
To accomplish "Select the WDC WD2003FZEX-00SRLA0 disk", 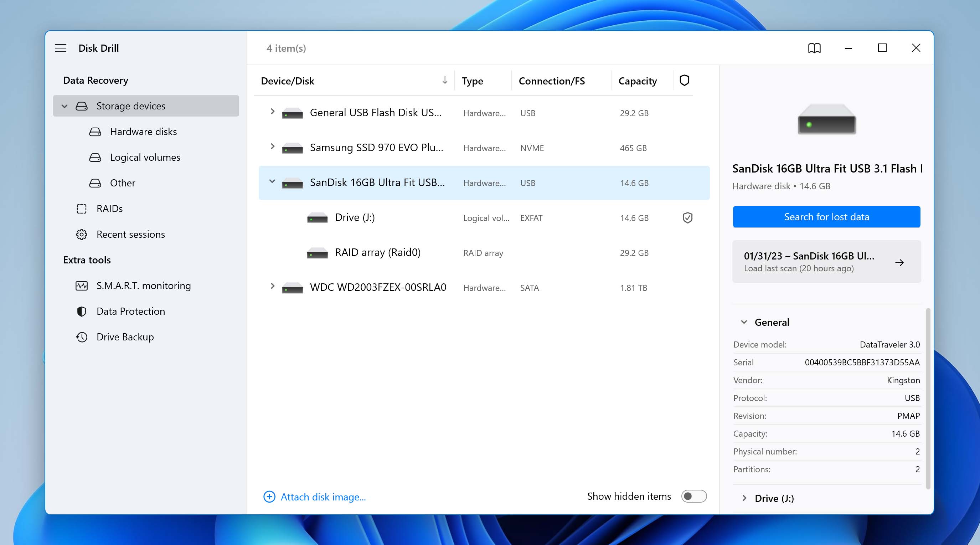I will [x=378, y=287].
